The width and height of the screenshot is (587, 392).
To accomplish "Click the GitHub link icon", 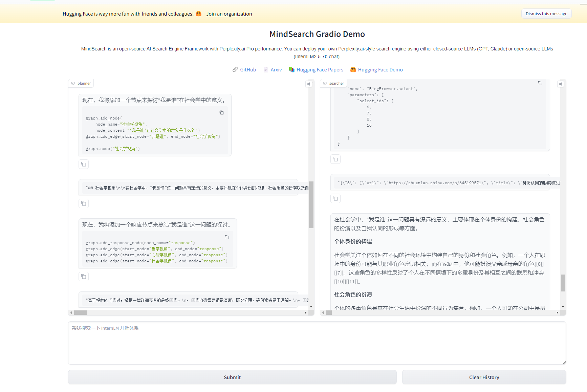I will pyautogui.click(x=235, y=70).
